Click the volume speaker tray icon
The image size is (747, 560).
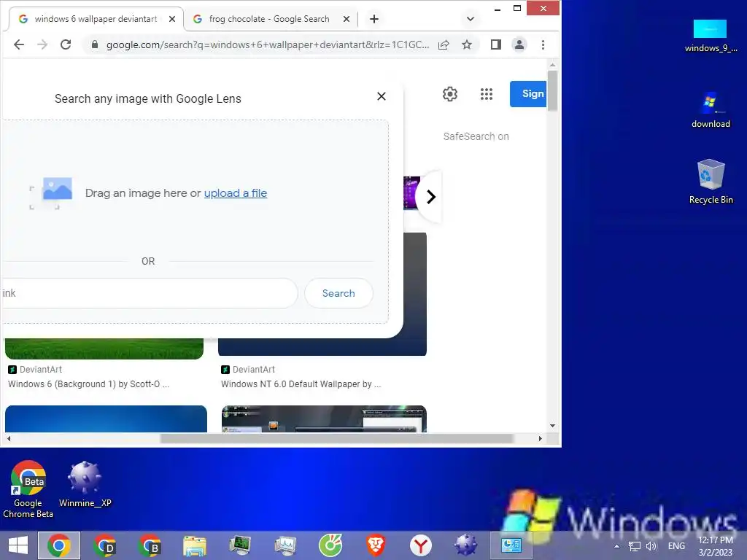pos(651,546)
